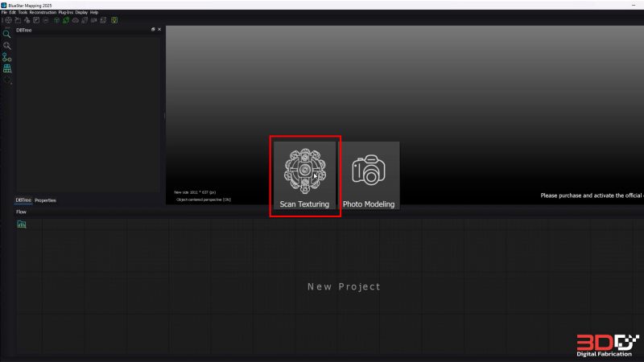Switch to the Properties tab

(x=45, y=200)
